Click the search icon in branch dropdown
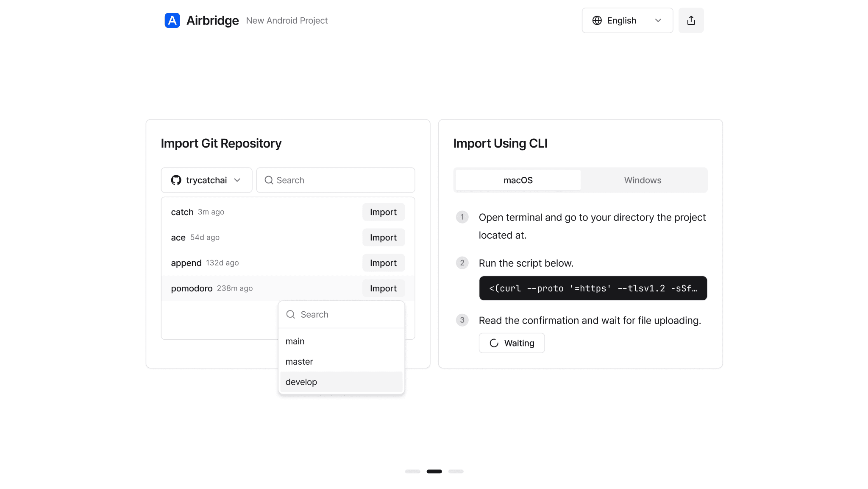 point(290,314)
